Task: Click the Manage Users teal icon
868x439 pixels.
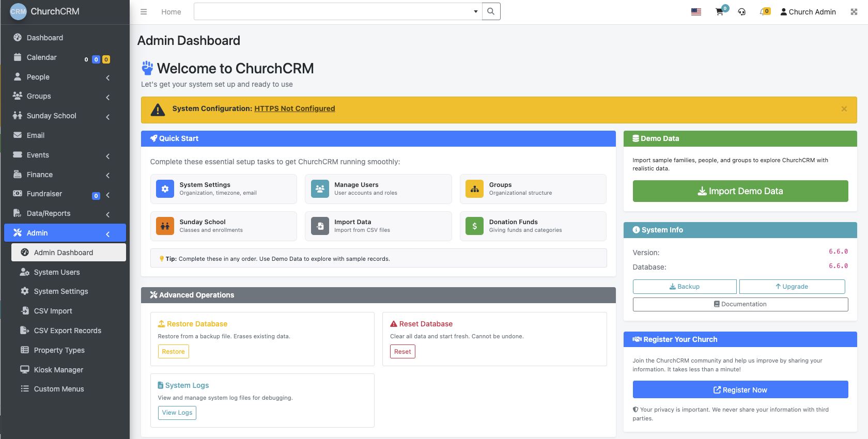Action: (320, 189)
